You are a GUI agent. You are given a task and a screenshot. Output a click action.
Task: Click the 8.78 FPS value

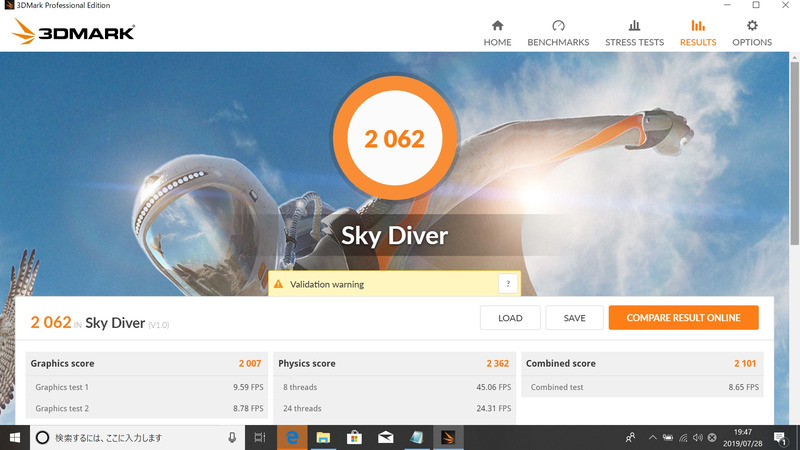point(248,408)
